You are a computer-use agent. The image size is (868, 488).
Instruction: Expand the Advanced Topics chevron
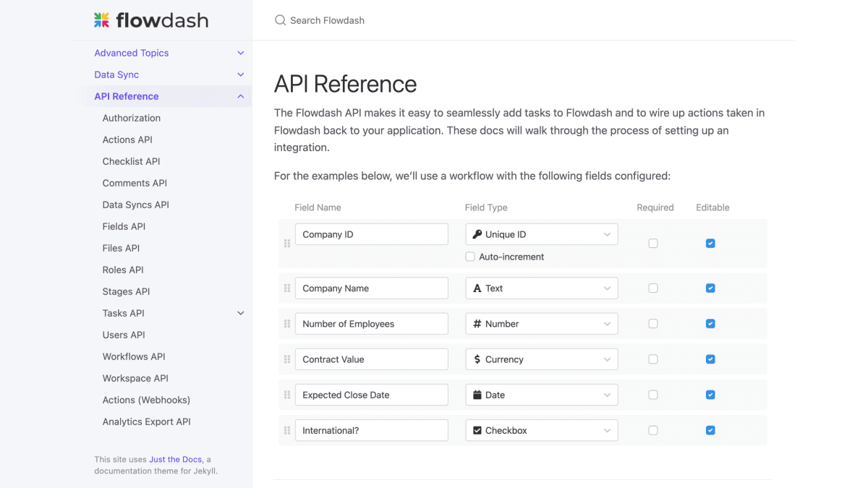(x=241, y=53)
